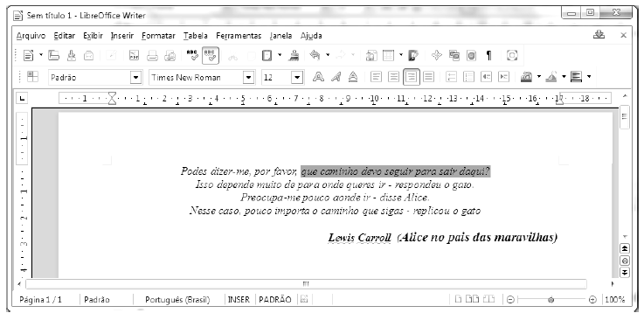Open the Exibir menu
Screen dimensions: 644x320
(x=93, y=36)
